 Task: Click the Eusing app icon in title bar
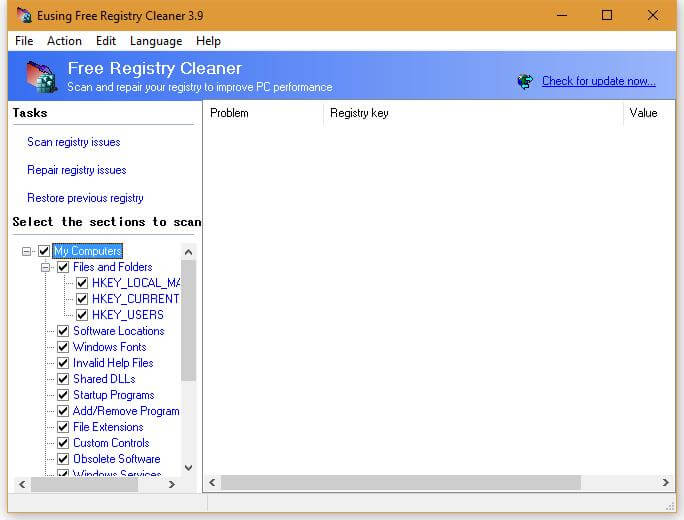24,15
